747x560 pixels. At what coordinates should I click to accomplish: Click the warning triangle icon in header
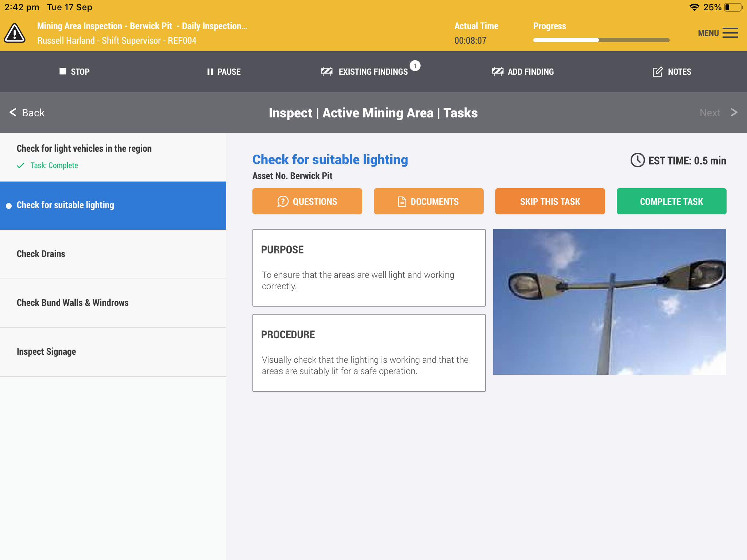click(x=15, y=33)
